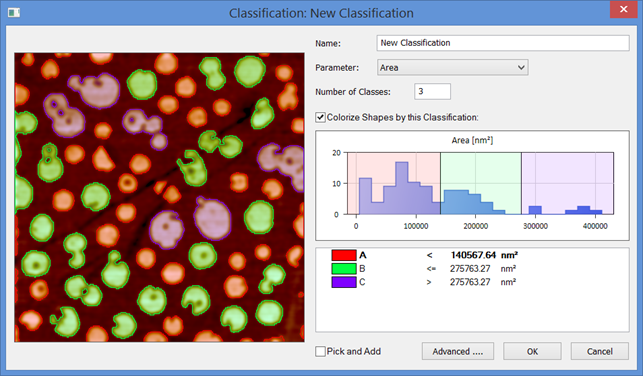Confirm with the OK button
The image size is (643, 376).
pyautogui.click(x=532, y=351)
